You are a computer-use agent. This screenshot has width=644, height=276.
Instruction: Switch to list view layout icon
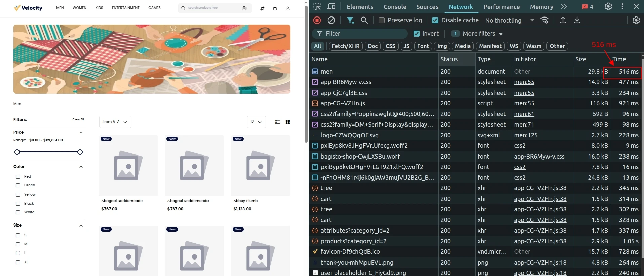[277, 122]
